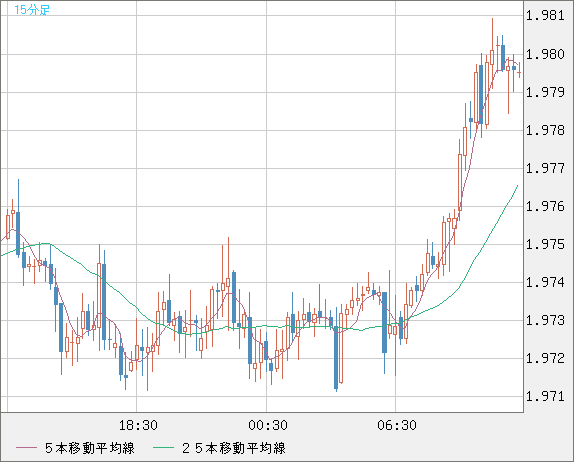Click the 1.977 price axis label
The image size is (574, 462).
pos(545,168)
